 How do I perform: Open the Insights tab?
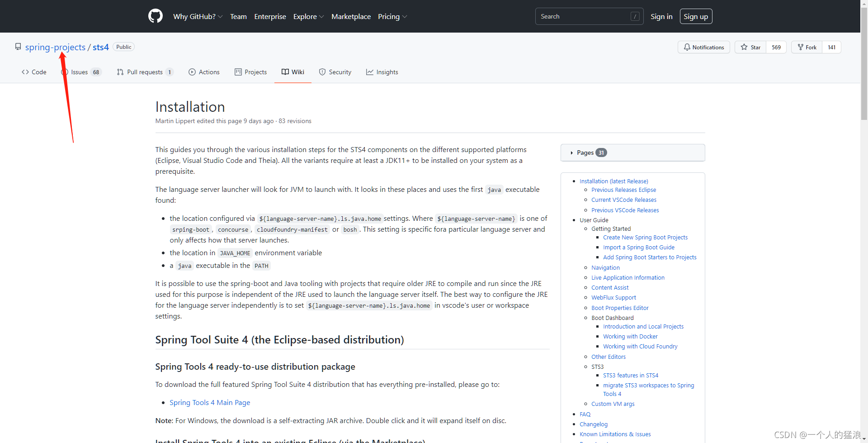click(382, 72)
